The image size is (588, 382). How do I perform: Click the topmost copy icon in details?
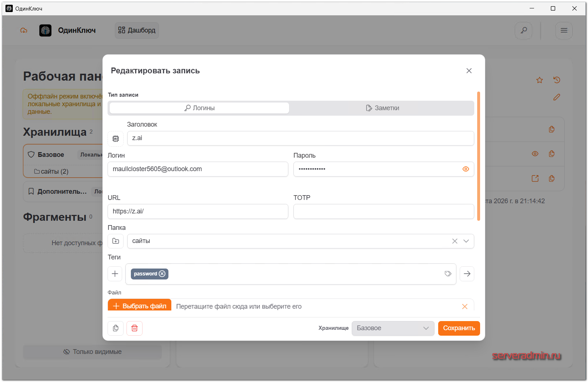(x=552, y=130)
